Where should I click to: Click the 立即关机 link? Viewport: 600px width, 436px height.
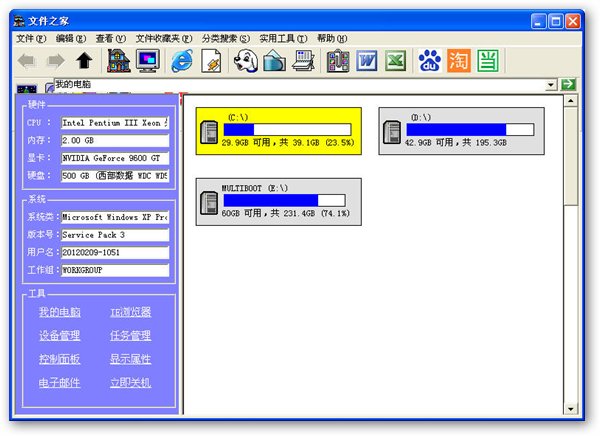click(130, 382)
